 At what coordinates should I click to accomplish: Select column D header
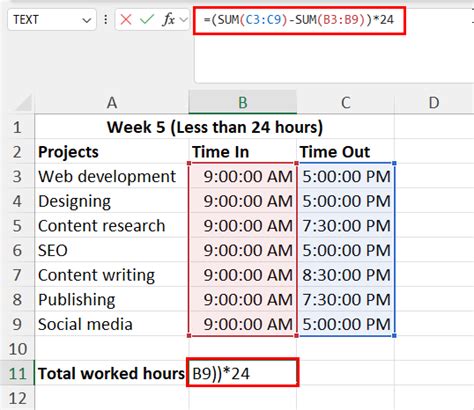coord(434,103)
